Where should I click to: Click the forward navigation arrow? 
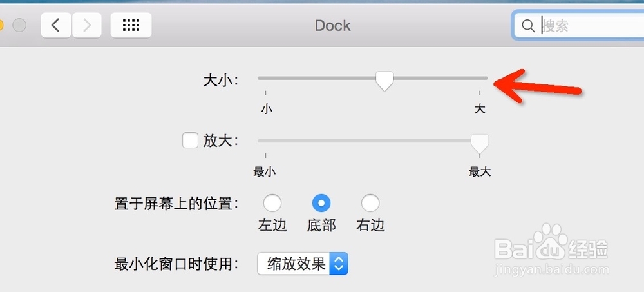(x=86, y=26)
